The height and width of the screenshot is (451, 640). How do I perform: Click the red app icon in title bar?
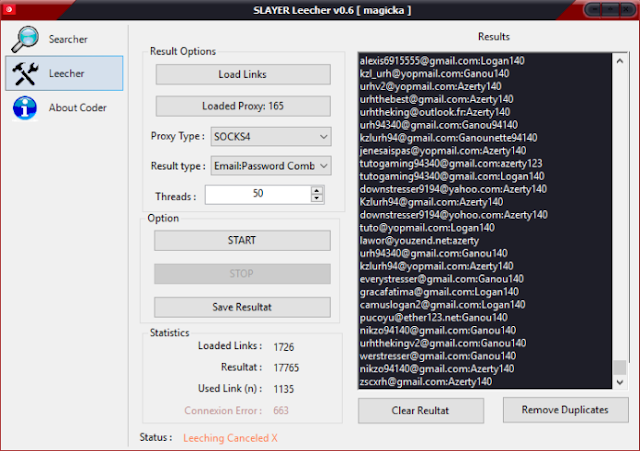click(x=9, y=9)
